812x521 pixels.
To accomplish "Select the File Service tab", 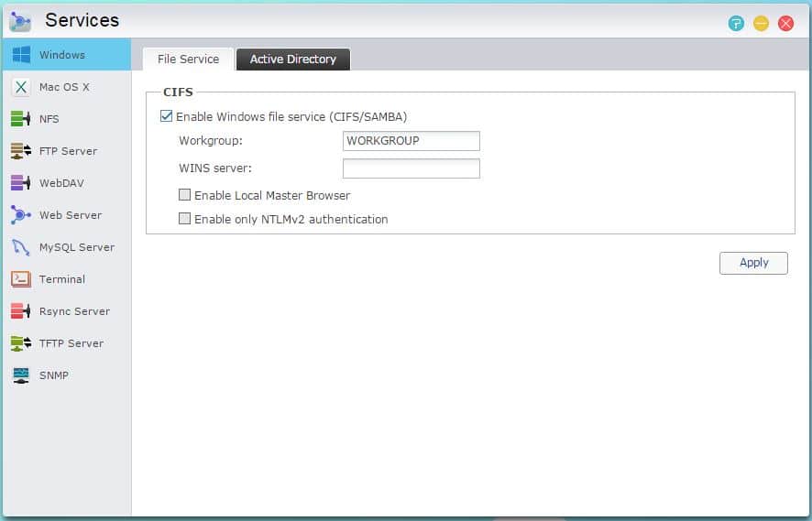I will [x=188, y=60].
